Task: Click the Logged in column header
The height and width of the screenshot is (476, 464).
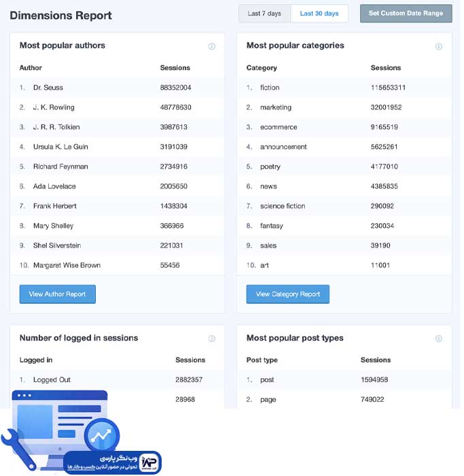Action: (36, 360)
